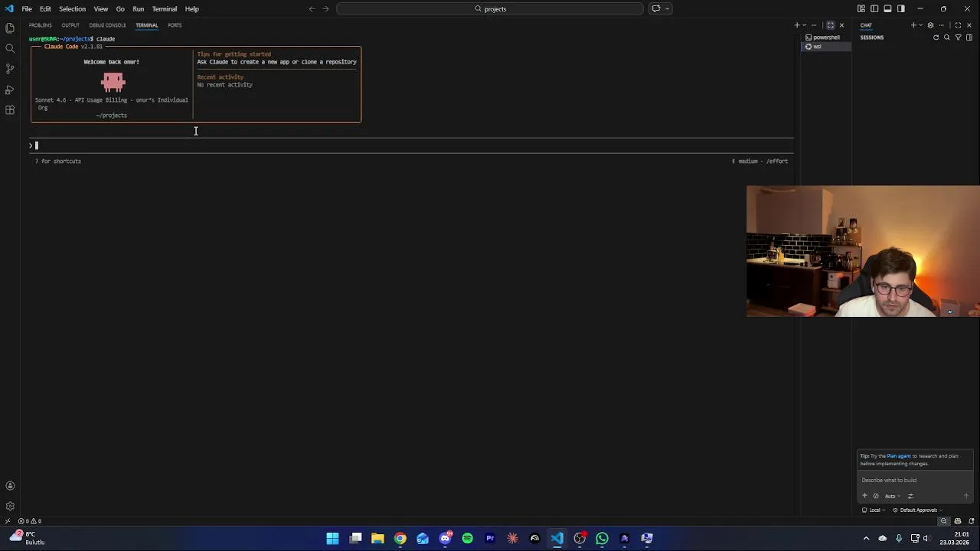Screen dimensions: 980x551
Task: Click errors and warnings status bar item
Action: pyautogui.click(x=30, y=521)
